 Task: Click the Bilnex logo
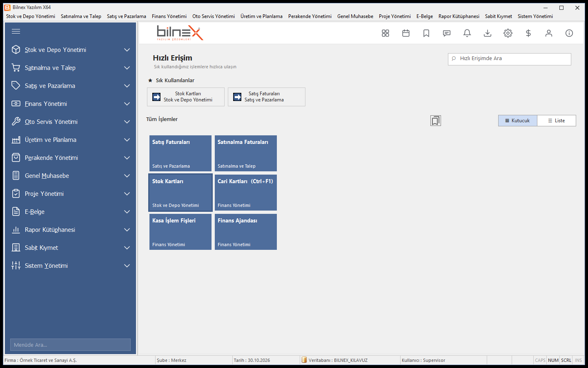[180, 33]
